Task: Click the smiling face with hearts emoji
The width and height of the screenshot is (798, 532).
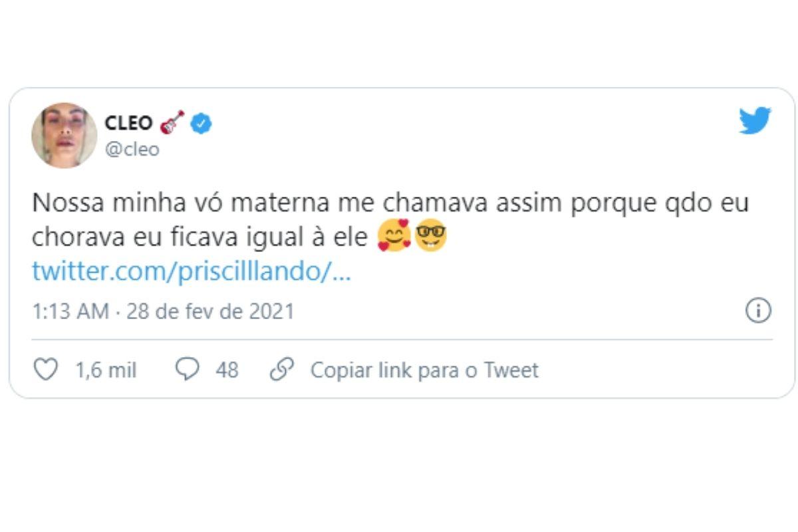Action: [x=393, y=237]
